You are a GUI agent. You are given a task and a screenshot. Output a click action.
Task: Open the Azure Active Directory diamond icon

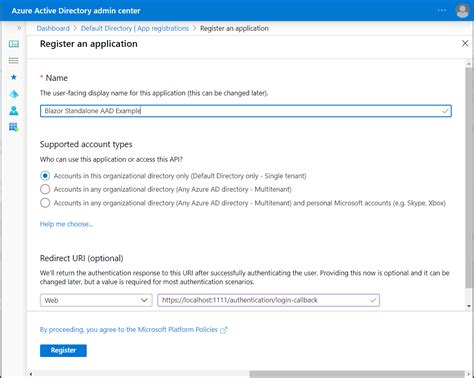pyautogui.click(x=14, y=94)
